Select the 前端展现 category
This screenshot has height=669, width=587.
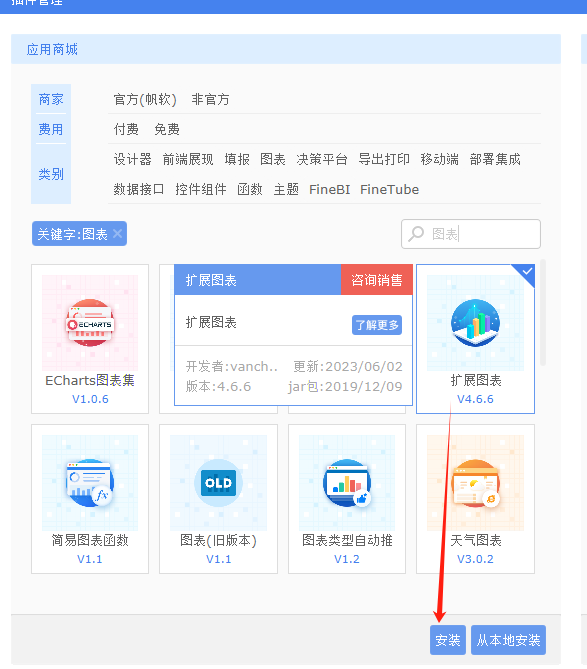188,159
